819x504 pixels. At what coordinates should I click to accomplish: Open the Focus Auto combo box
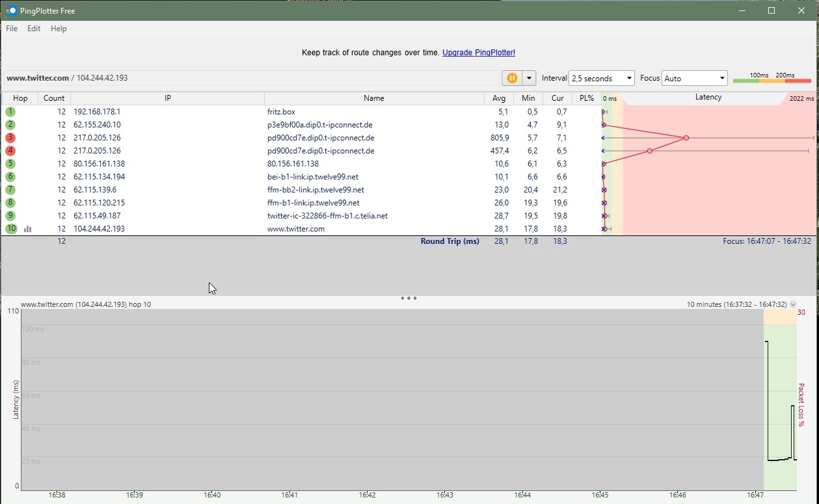pos(694,78)
